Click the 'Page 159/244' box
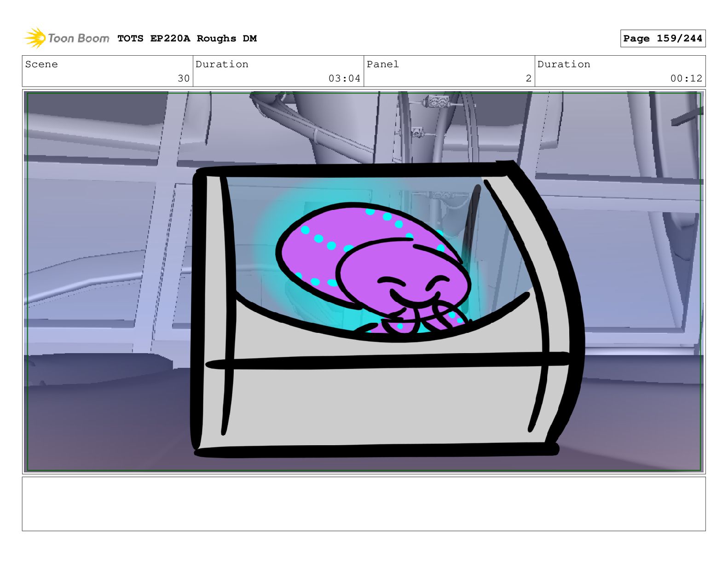The image size is (728, 564). click(663, 39)
